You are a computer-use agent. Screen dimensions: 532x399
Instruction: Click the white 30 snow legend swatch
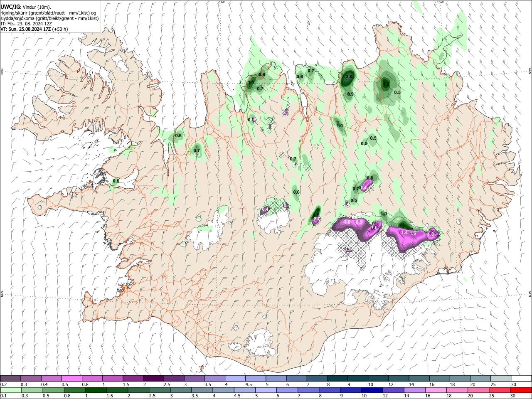point(521,378)
